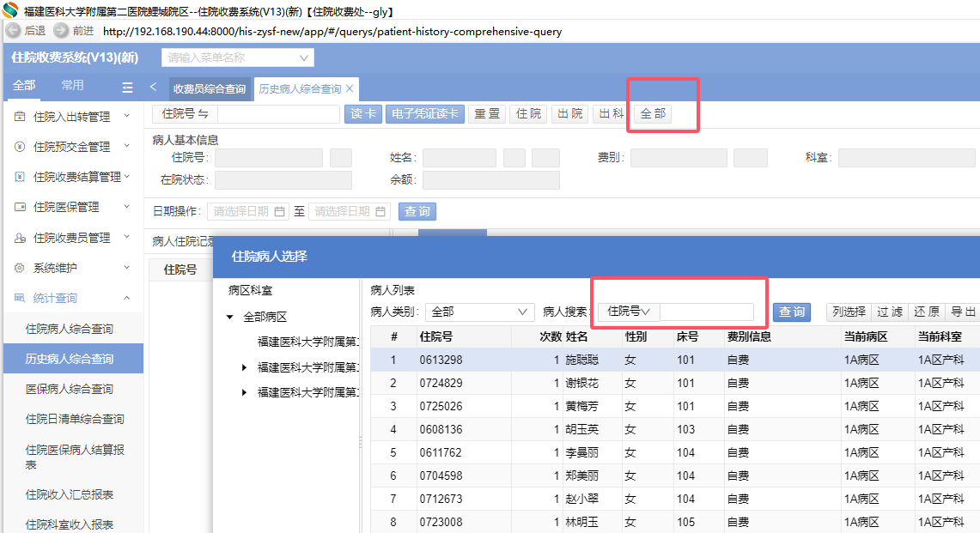Click the 重置 button
The width and height of the screenshot is (980, 533).
(487, 113)
